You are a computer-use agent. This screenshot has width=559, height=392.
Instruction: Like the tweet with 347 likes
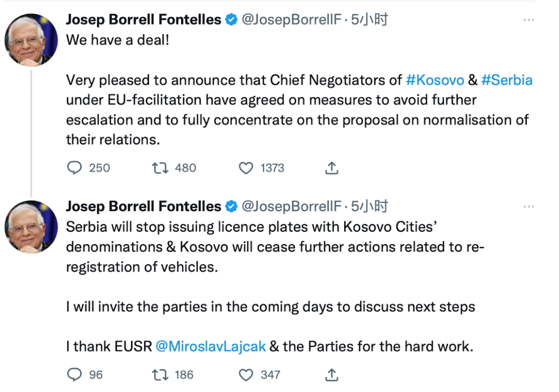click(x=246, y=374)
